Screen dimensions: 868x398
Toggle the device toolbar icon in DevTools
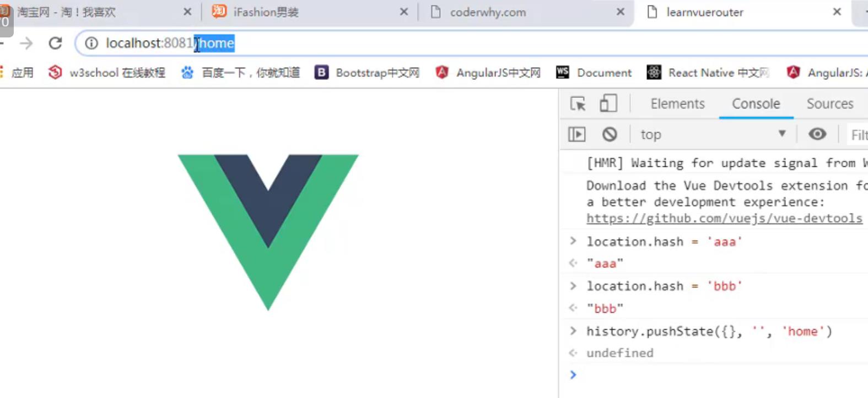coord(608,103)
